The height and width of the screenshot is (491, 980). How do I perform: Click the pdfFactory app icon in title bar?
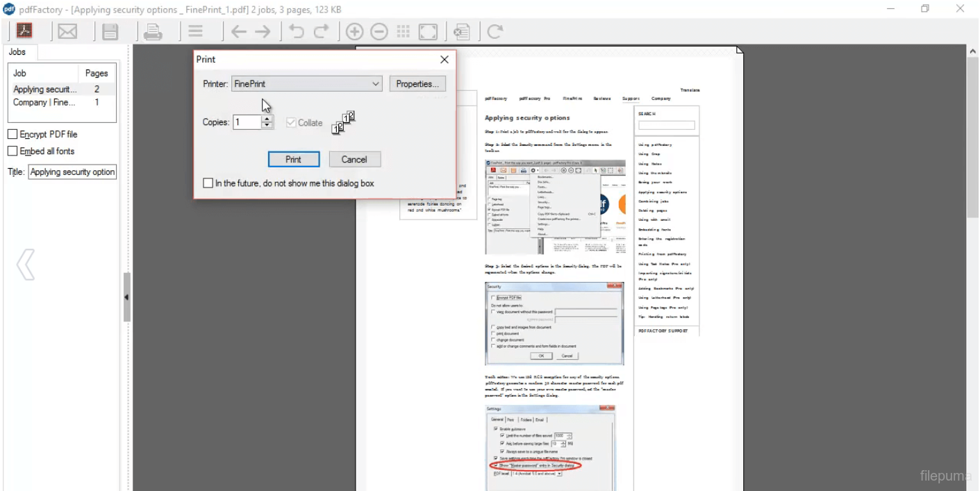pyautogui.click(x=9, y=9)
